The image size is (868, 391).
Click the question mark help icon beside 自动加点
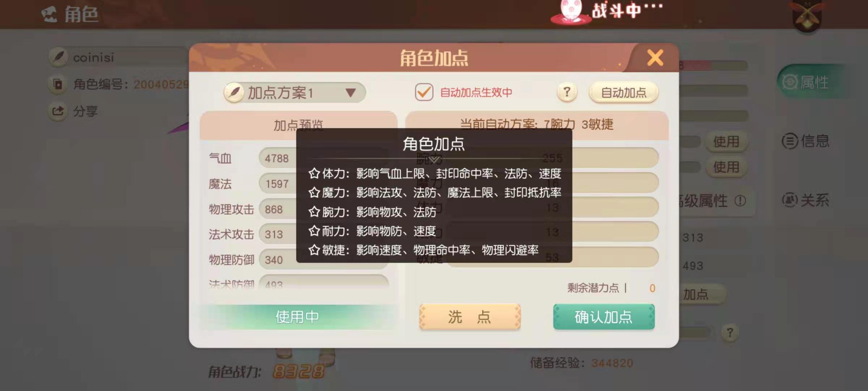(x=567, y=92)
